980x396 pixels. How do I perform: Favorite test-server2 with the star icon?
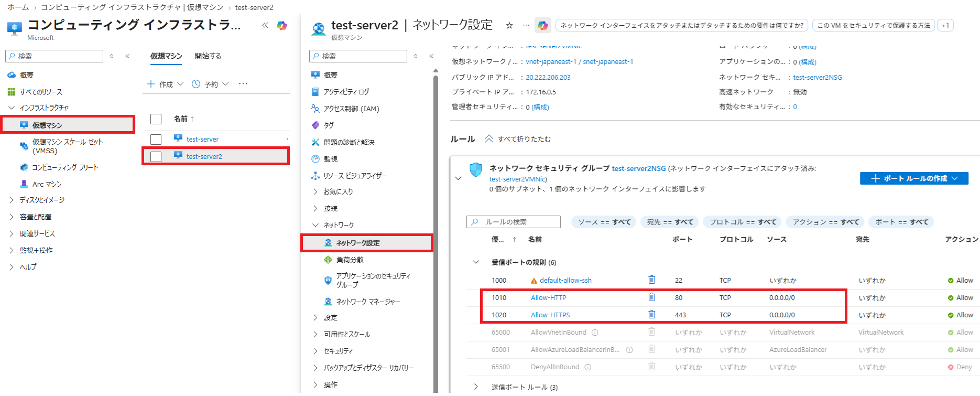coord(509,25)
